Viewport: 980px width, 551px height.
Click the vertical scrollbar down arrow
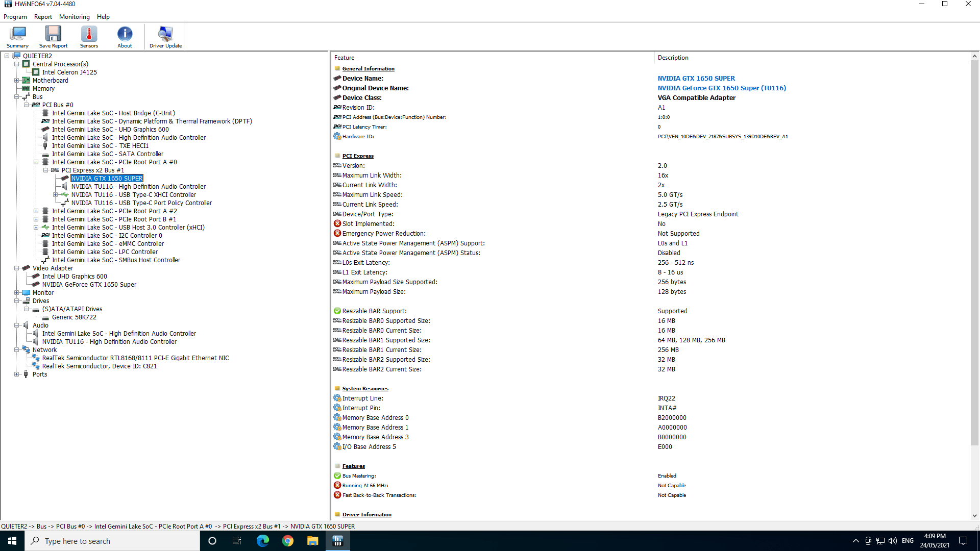[974, 516]
